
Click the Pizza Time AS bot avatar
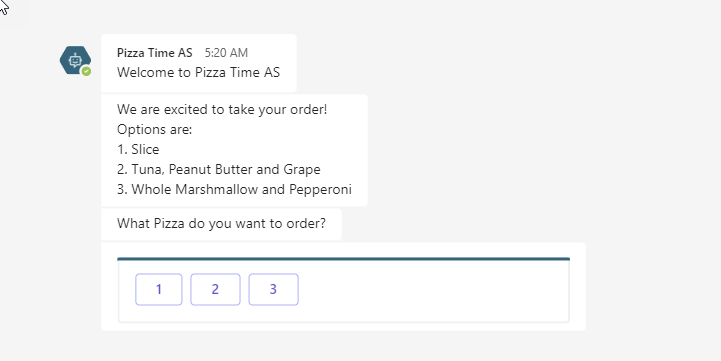(75, 60)
